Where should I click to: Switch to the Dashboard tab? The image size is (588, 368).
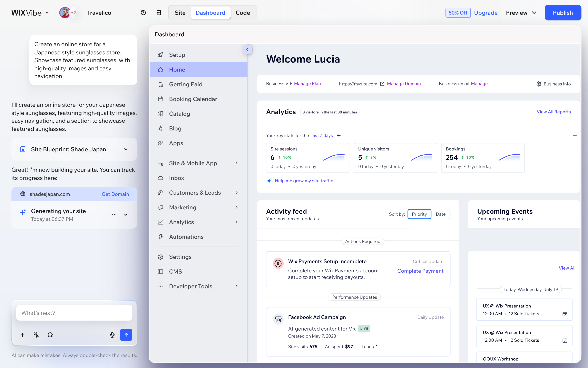[x=210, y=13]
